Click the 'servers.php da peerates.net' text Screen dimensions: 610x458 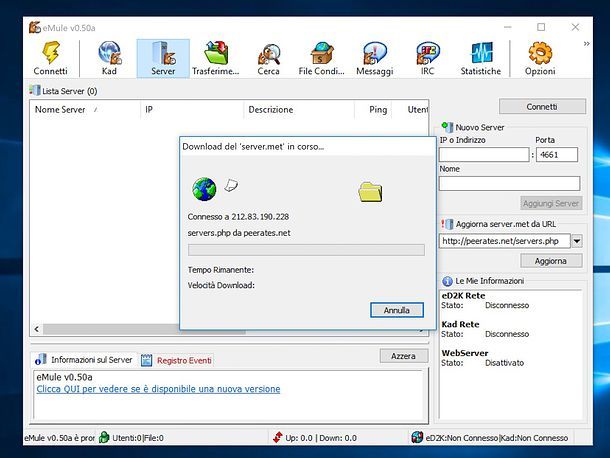point(239,233)
